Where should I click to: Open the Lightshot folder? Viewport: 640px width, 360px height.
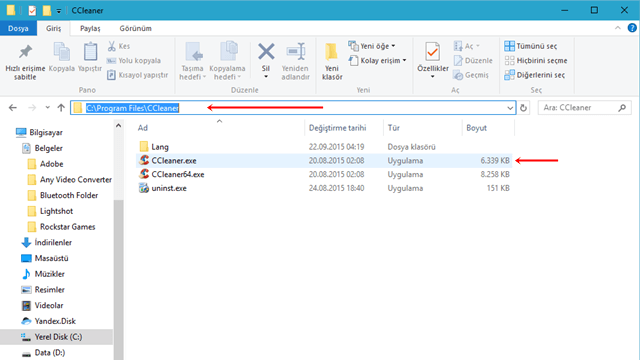(56, 211)
